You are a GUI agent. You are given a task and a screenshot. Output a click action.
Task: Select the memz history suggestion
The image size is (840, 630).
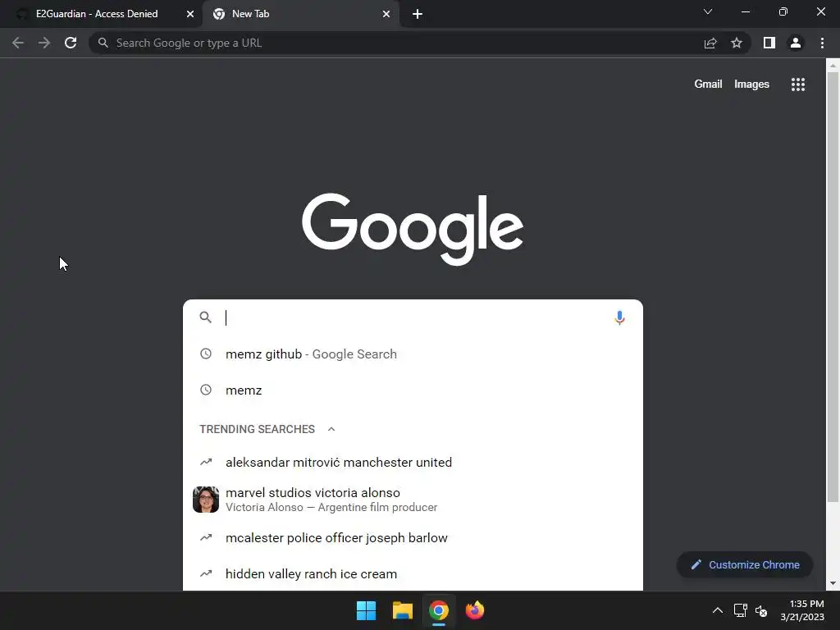click(413, 390)
